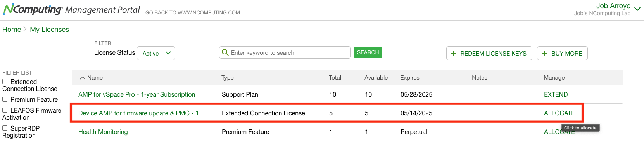The width and height of the screenshot is (644, 141).
Task: Click the Redeem License Keys button
Action: (x=489, y=53)
